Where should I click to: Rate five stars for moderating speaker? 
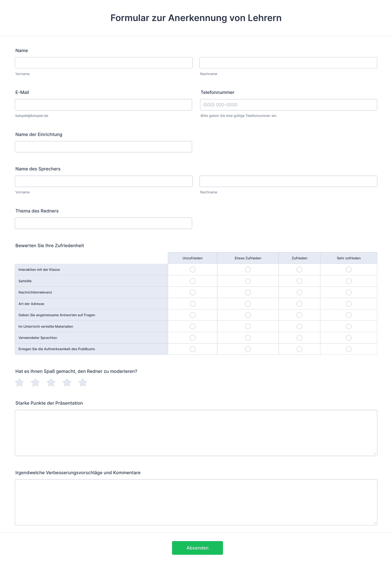pos(83,383)
